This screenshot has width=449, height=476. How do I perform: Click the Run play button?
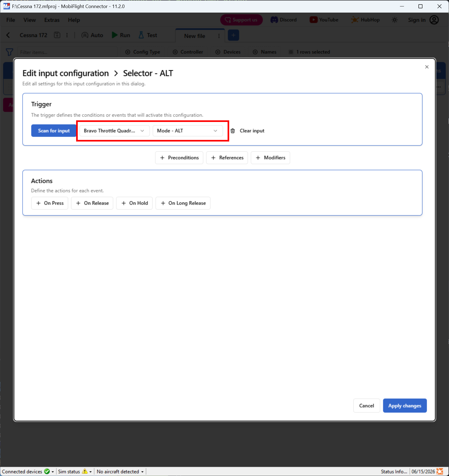[121, 35]
